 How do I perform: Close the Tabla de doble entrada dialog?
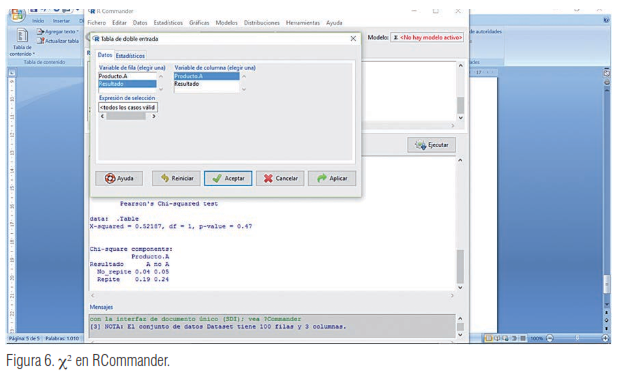353,39
